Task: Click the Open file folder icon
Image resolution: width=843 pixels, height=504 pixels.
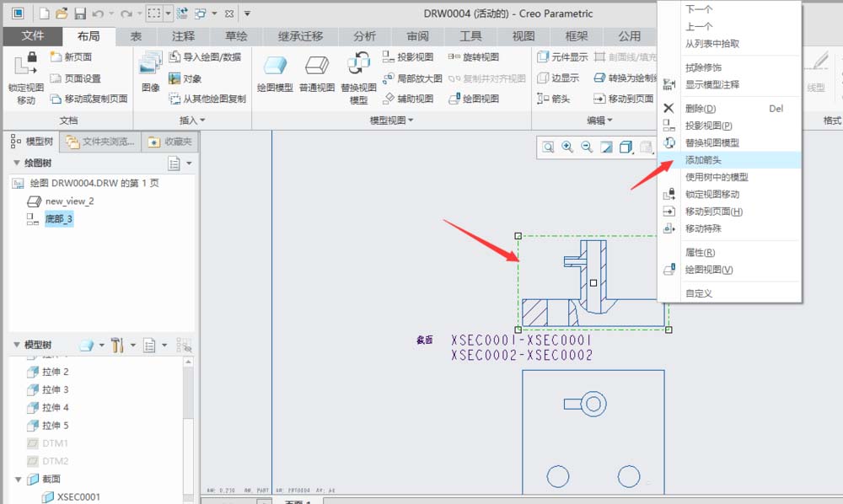Action: (62, 13)
